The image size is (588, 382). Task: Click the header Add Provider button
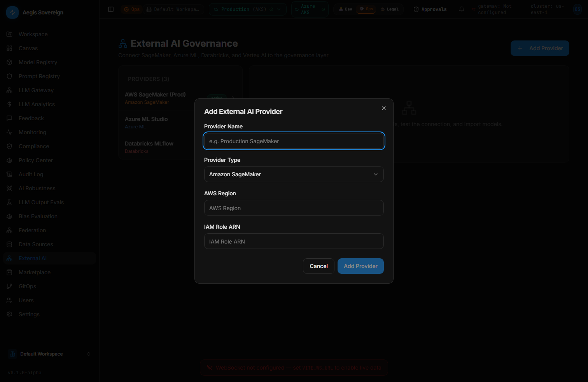pos(540,48)
